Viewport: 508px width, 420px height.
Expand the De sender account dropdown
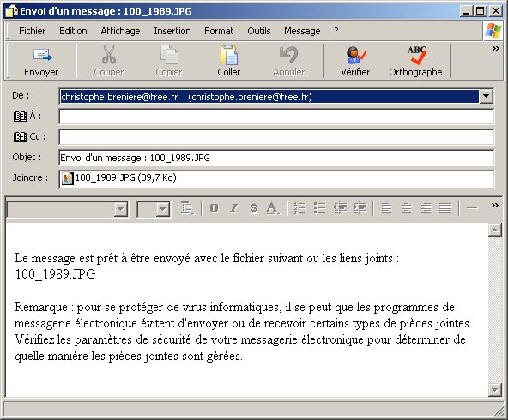[486, 96]
